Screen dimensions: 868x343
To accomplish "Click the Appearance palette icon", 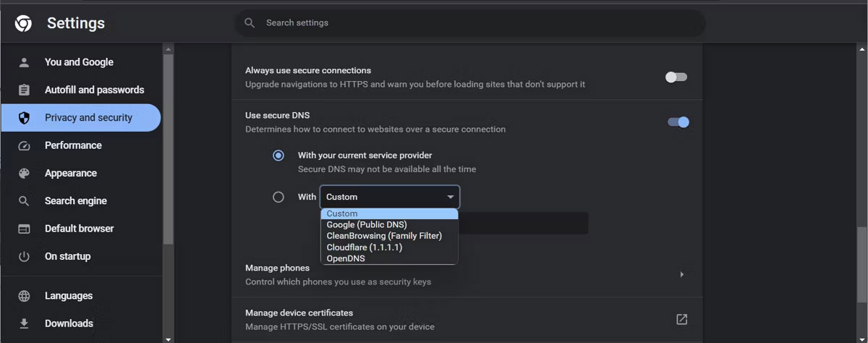I will tap(24, 173).
